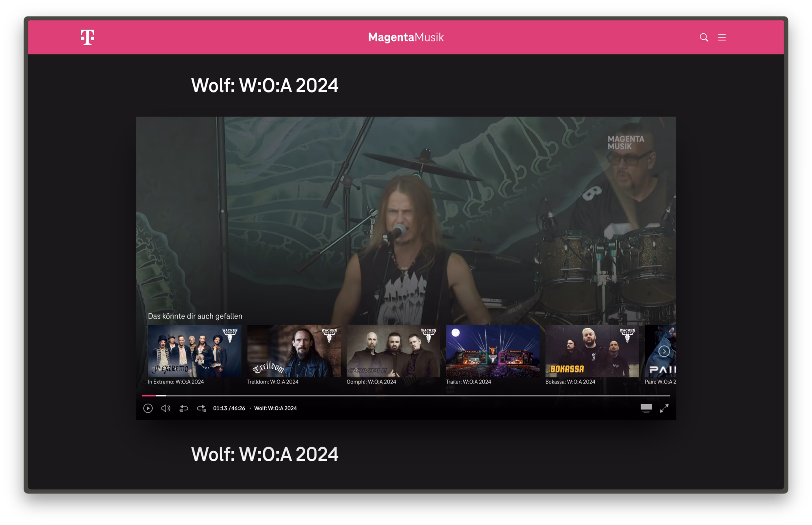
Task: Open the Oomph!: W:O:A 2024 thumbnail
Action: pos(393,351)
